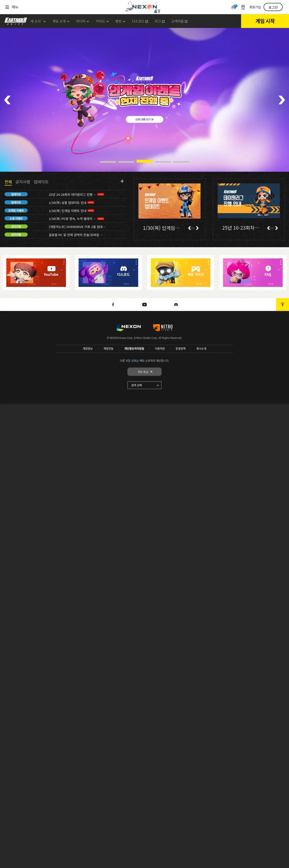Viewport: 289px width, 868px height.
Task: Open the YouTube icon in social bar
Action: point(144,305)
